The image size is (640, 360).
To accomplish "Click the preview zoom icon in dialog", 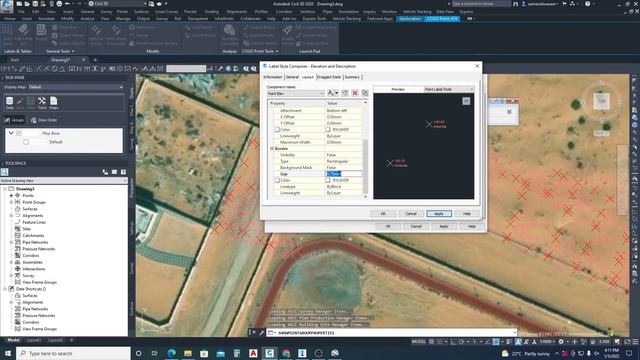I will tap(466, 101).
